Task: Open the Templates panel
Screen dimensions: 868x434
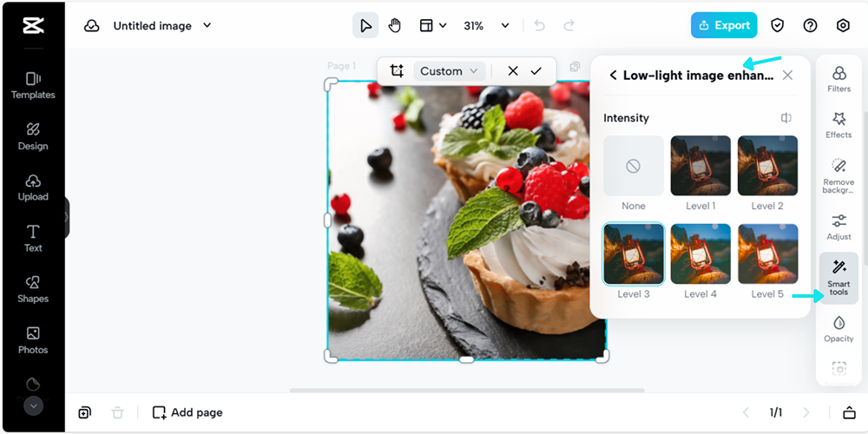Action: [x=33, y=86]
